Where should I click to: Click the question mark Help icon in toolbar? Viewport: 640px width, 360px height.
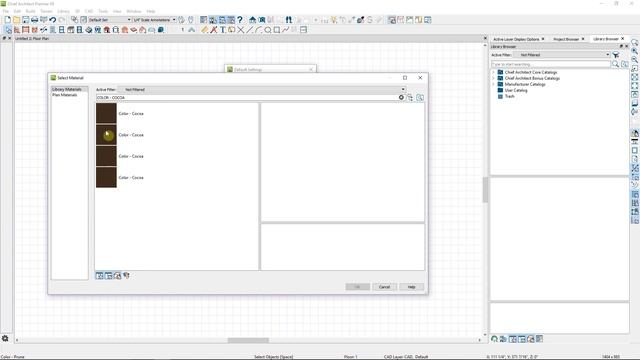pyautogui.click(x=240, y=20)
